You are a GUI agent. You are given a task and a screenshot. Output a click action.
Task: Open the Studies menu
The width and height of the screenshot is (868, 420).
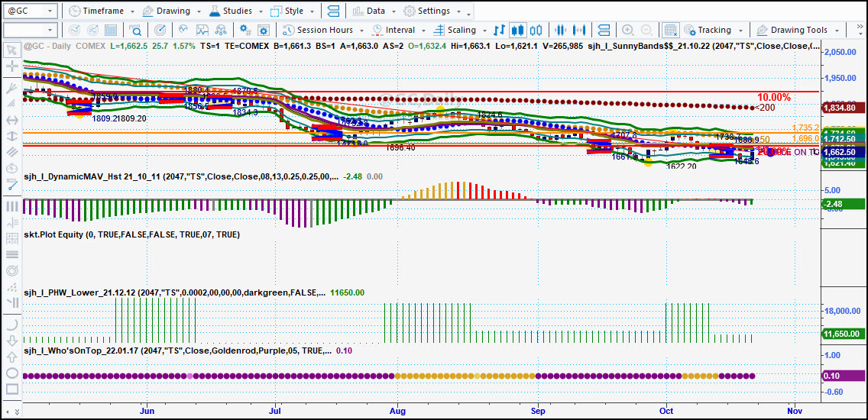(235, 11)
